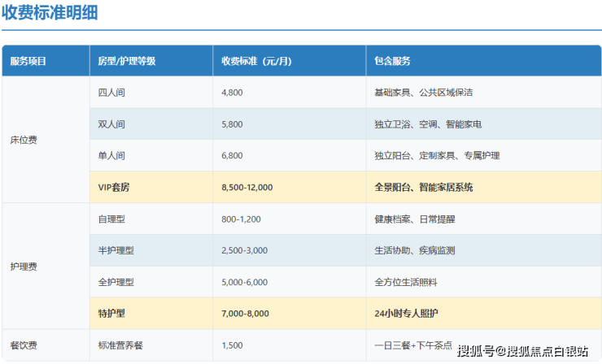Screen dimensions: 602x364
Task: Click the 2,500-3,000 price for 半护理型
Action: pos(243,250)
